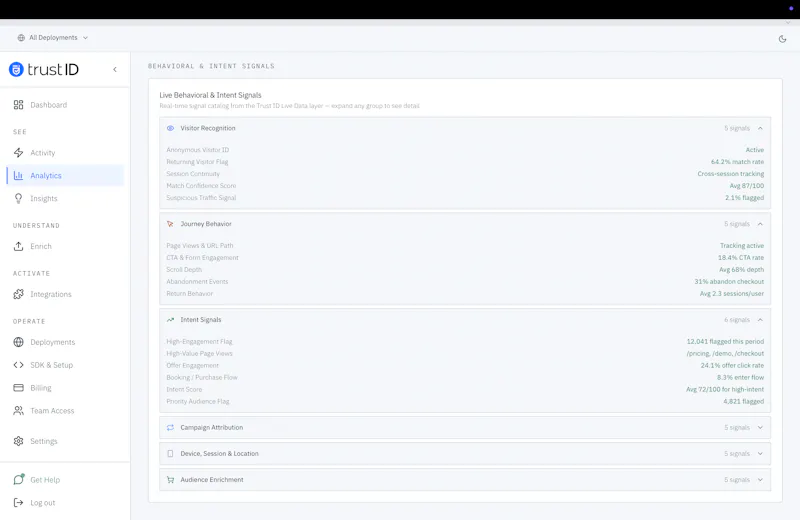The image size is (800, 520).
Task: Expand the Campaign Attribution group chevron
Action: pyautogui.click(x=760, y=428)
